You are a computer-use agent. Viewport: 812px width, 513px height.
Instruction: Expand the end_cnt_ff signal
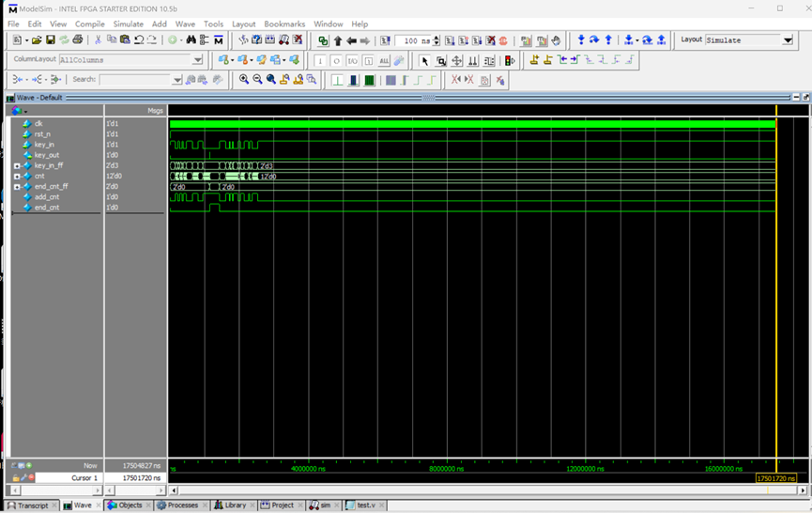[x=17, y=187]
